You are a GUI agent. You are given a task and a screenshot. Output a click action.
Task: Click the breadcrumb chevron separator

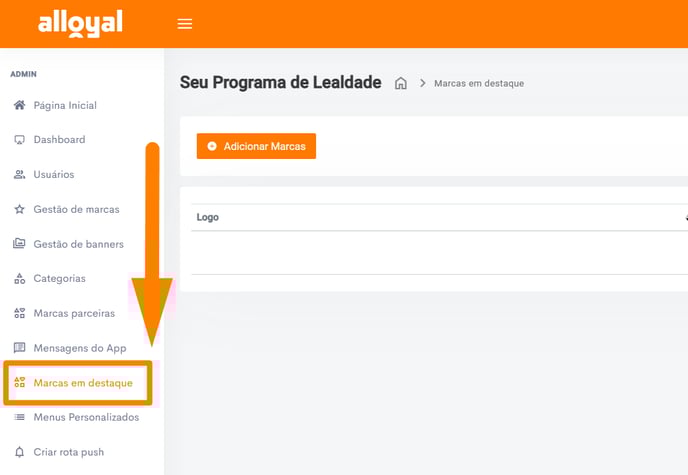coord(422,83)
